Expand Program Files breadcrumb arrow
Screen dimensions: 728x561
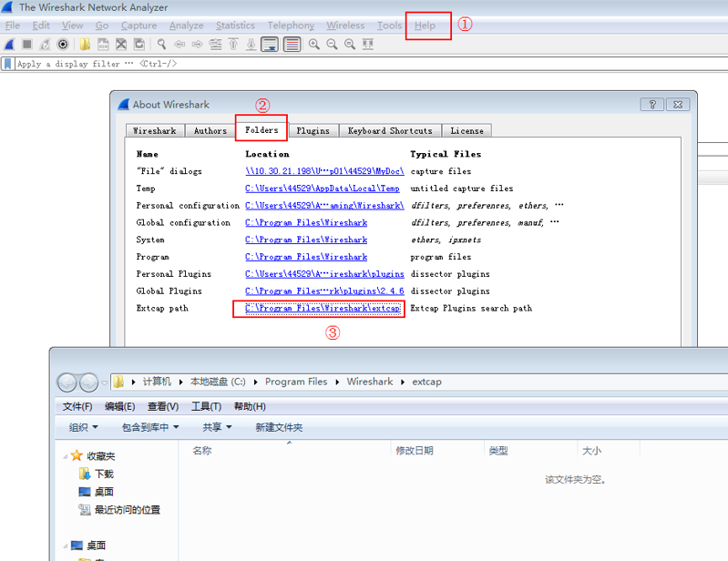[337, 382]
